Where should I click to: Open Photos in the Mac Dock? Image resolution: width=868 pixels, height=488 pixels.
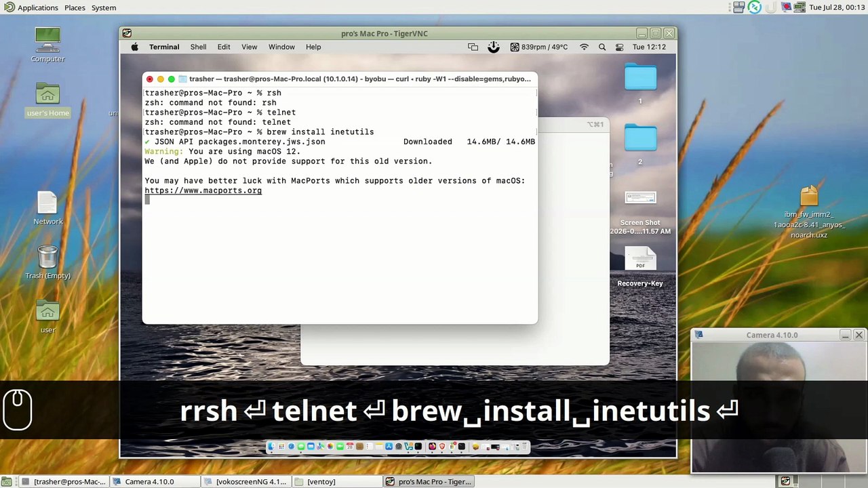click(x=330, y=447)
